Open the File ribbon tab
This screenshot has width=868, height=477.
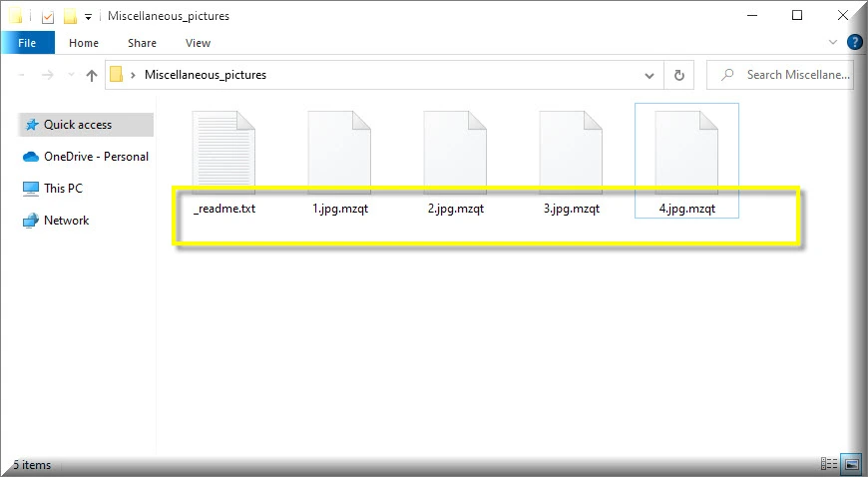point(27,43)
